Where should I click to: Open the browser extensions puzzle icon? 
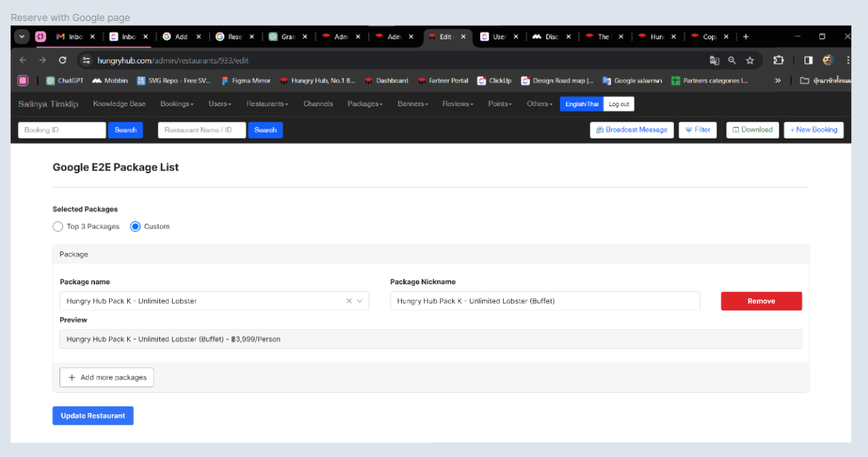779,60
